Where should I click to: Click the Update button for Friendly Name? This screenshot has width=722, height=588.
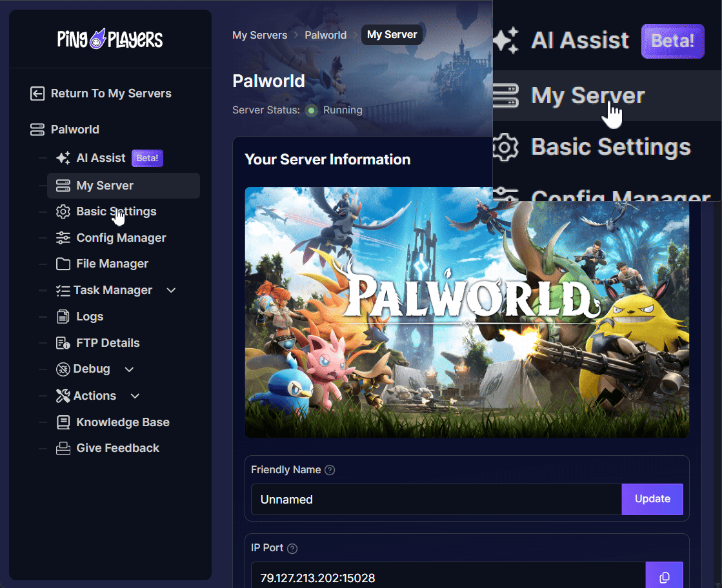pos(652,499)
